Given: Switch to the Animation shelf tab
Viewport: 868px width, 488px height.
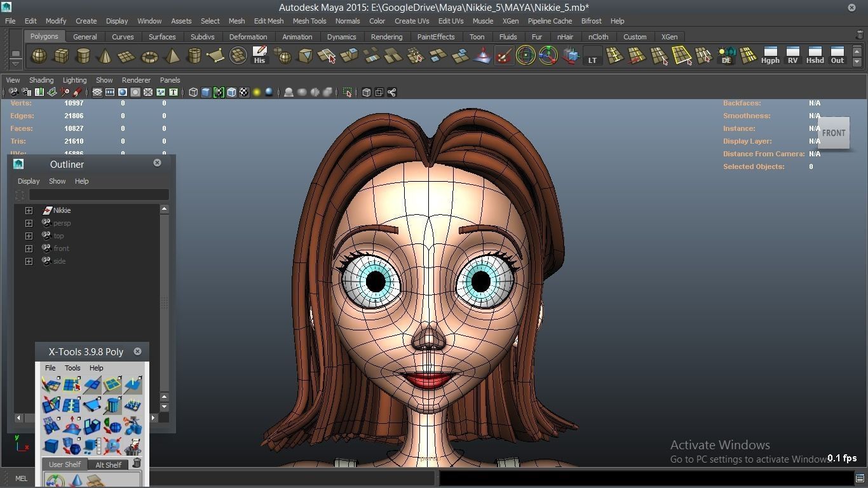Looking at the screenshot, I should [297, 37].
